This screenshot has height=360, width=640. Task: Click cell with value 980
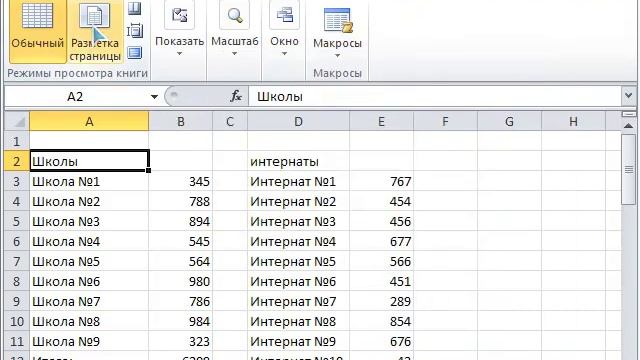coord(181,281)
